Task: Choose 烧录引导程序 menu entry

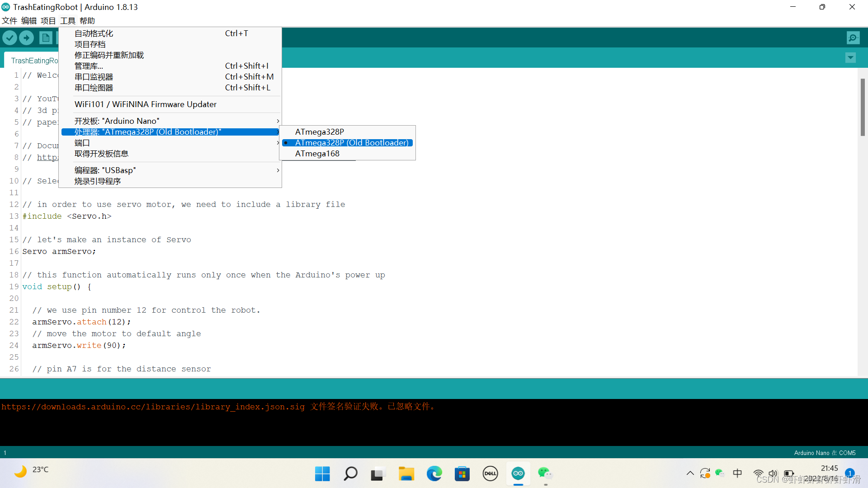Action: (171, 181)
